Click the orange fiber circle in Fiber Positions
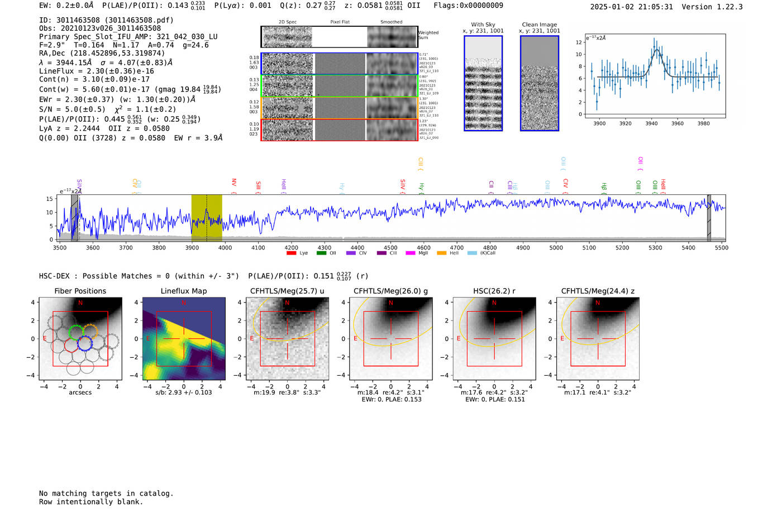This screenshot has height=532, width=782. (90, 332)
